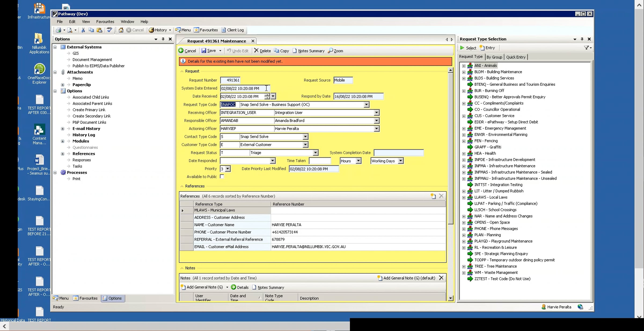This screenshot has width=644, height=331.
Task: Toggle the Available to Public checkbox
Action: pyautogui.click(x=222, y=177)
